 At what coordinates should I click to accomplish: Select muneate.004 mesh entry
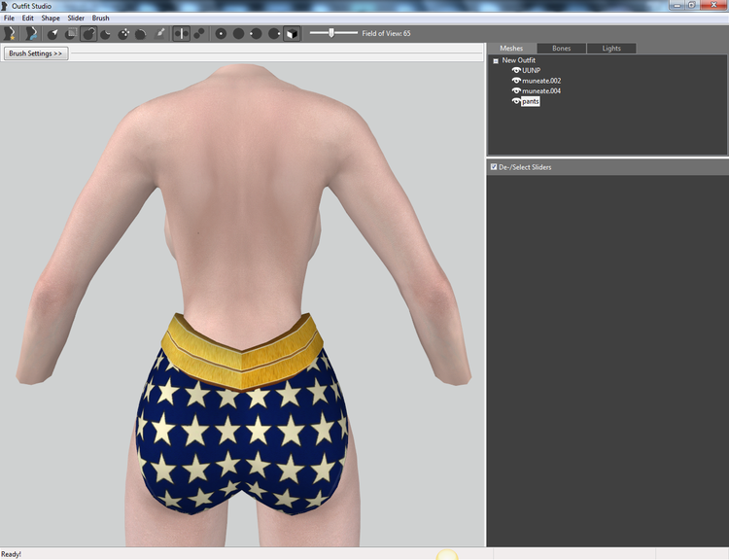click(541, 90)
